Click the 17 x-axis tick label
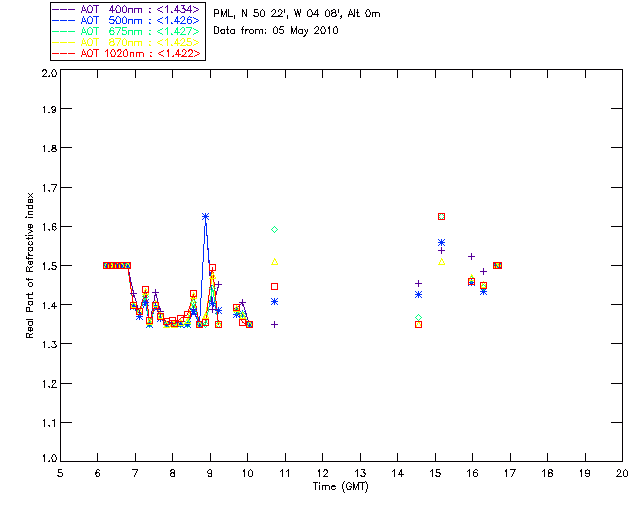The image size is (640, 512). point(510,473)
